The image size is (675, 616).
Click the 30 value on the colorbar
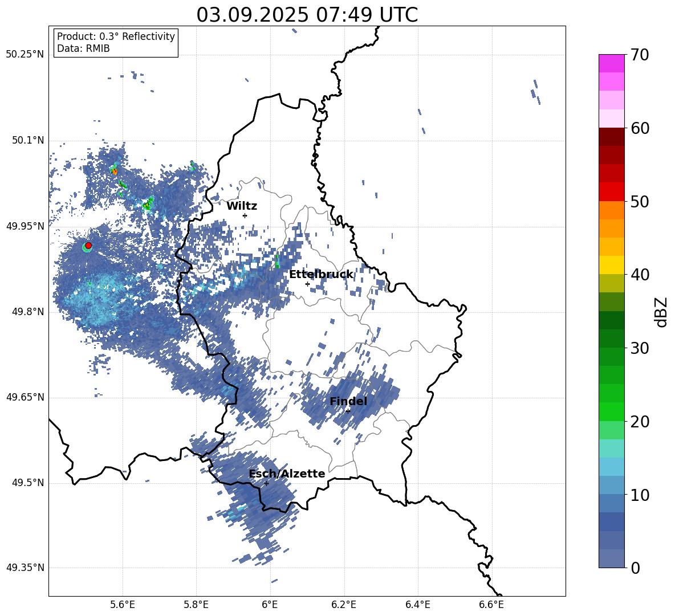[x=640, y=348]
